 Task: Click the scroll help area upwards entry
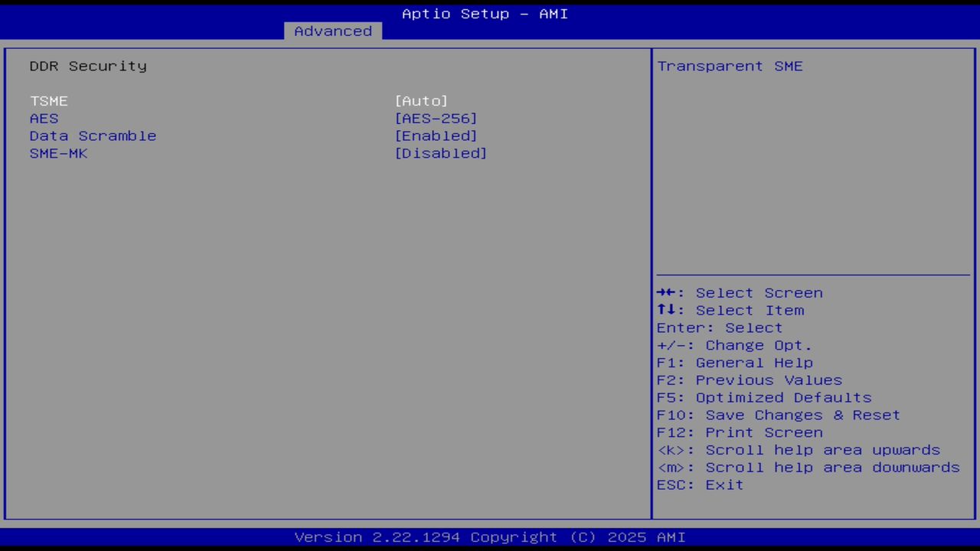[799, 450]
